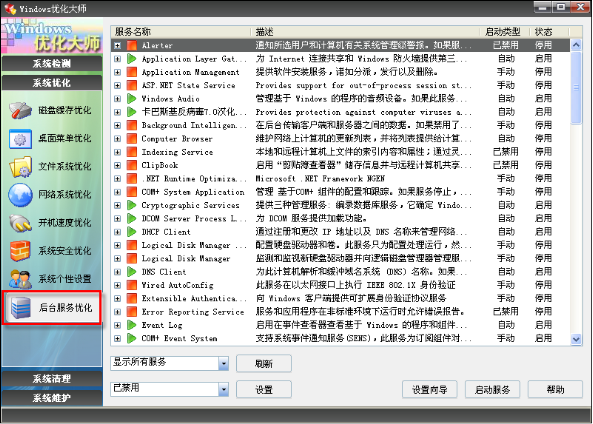Open the background service optimization server icon
This screenshot has height=424, width=593.
20,307
